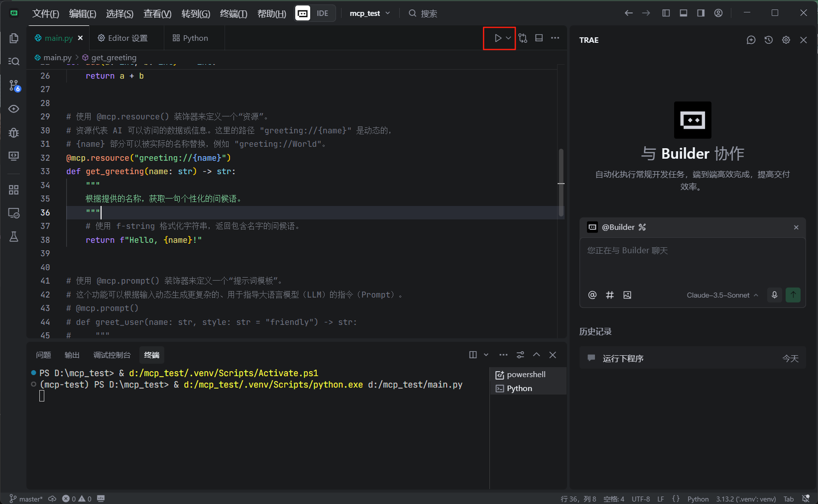Run the Python file with the play button
This screenshot has width=818, height=504.
pyautogui.click(x=498, y=38)
